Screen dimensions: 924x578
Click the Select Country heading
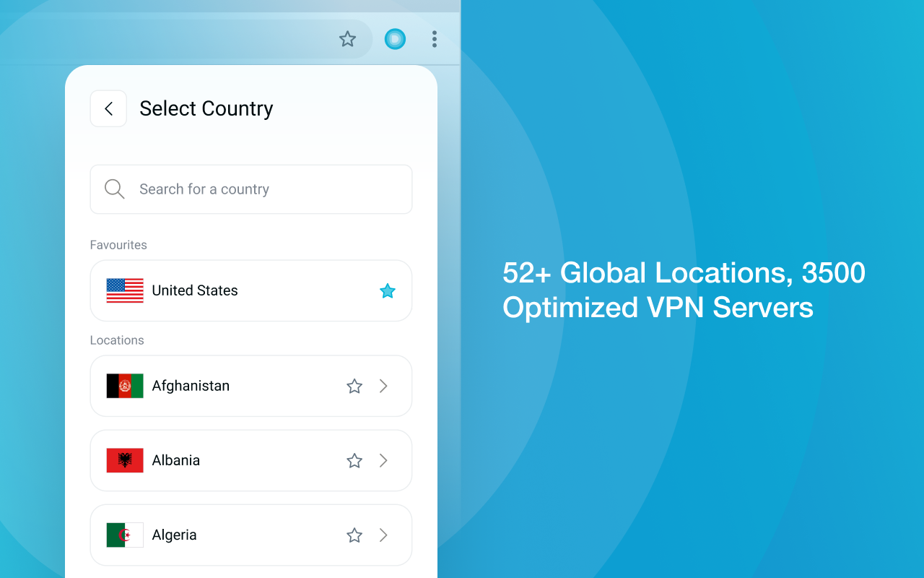206,108
